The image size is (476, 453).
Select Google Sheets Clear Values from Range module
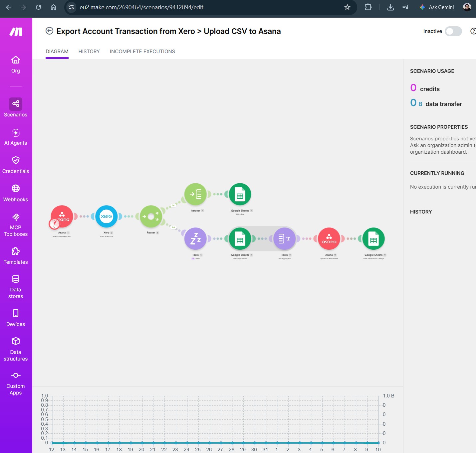tap(373, 238)
